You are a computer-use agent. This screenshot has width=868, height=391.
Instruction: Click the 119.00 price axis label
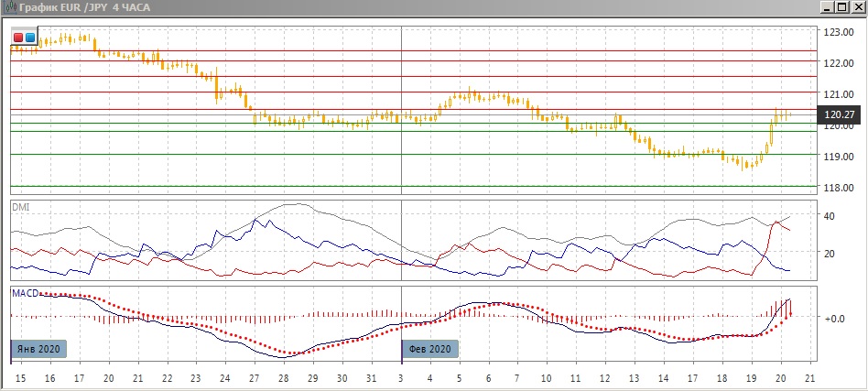tap(839, 157)
